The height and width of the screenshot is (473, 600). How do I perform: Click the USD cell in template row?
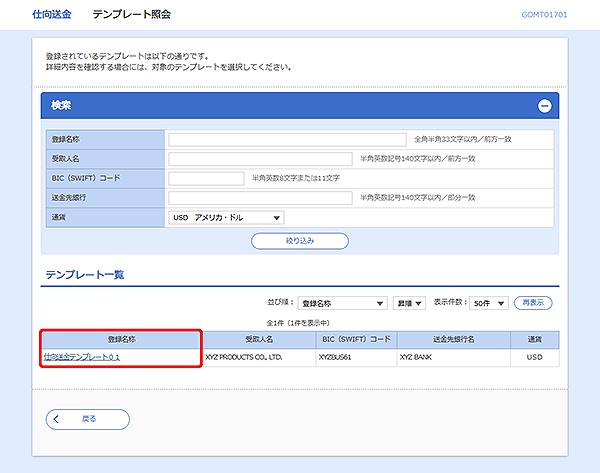point(535,357)
